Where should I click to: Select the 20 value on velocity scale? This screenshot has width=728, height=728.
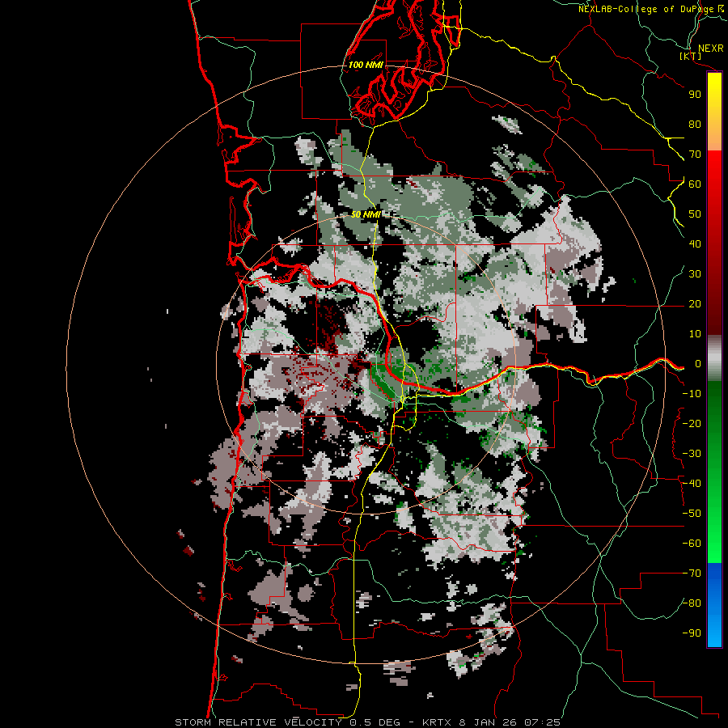(x=695, y=304)
